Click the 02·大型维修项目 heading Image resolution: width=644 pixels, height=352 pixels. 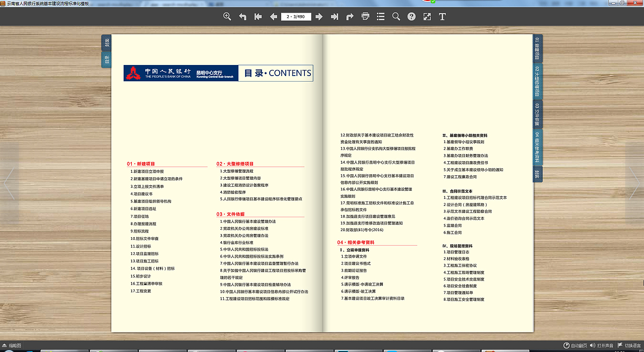[x=235, y=164]
